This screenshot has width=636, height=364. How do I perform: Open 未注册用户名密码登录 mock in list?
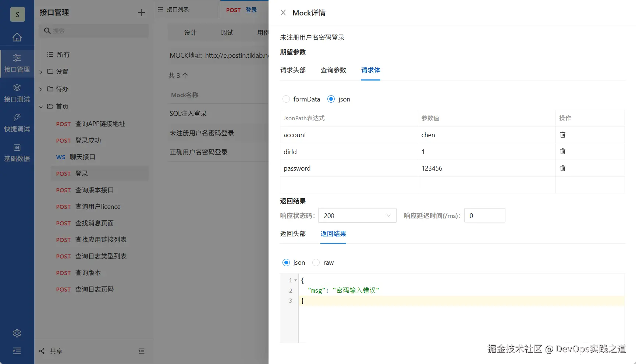point(202,133)
